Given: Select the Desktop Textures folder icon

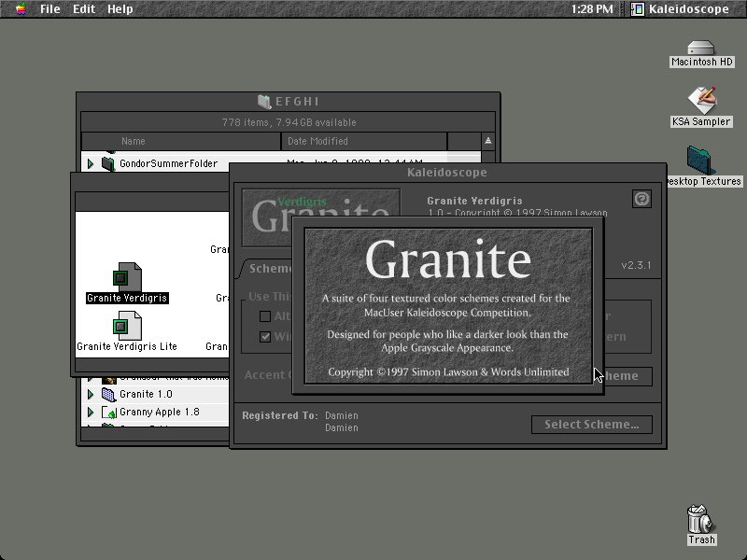Looking at the screenshot, I should [x=699, y=161].
